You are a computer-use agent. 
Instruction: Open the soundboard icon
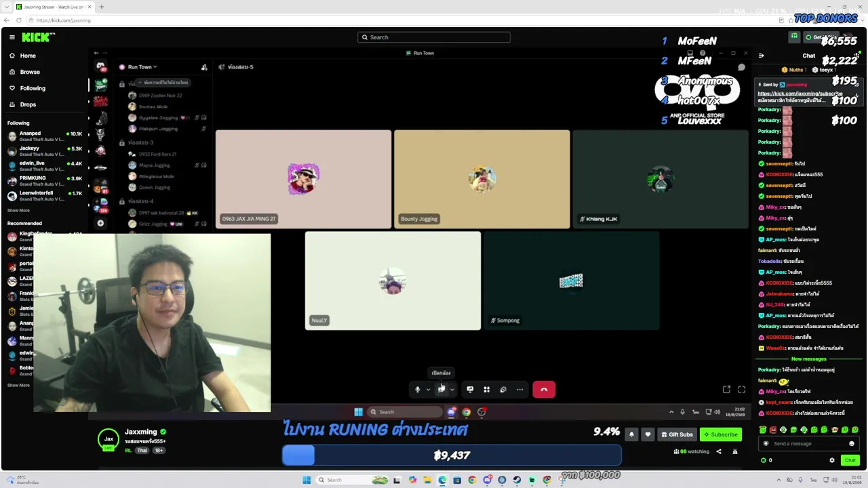point(503,390)
